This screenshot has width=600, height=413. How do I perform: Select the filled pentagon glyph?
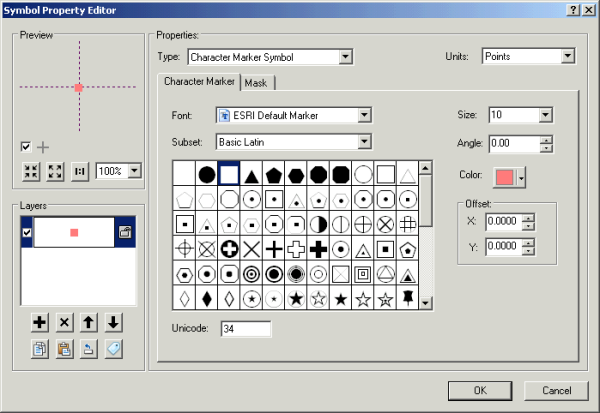tap(274, 175)
